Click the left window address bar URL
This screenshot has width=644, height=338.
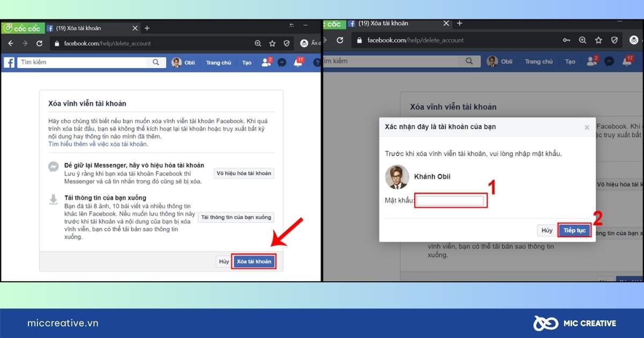(x=107, y=43)
